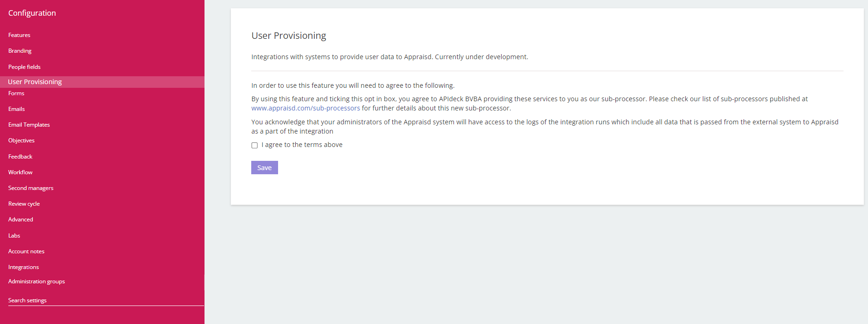
Task: Open the Feedback configuration
Action: point(20,157)
